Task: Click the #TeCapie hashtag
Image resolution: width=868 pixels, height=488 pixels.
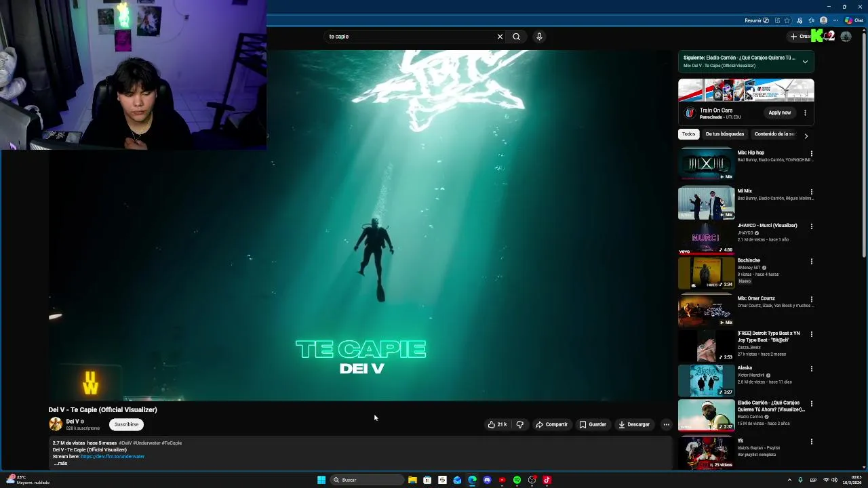Action: click(172, 443)
